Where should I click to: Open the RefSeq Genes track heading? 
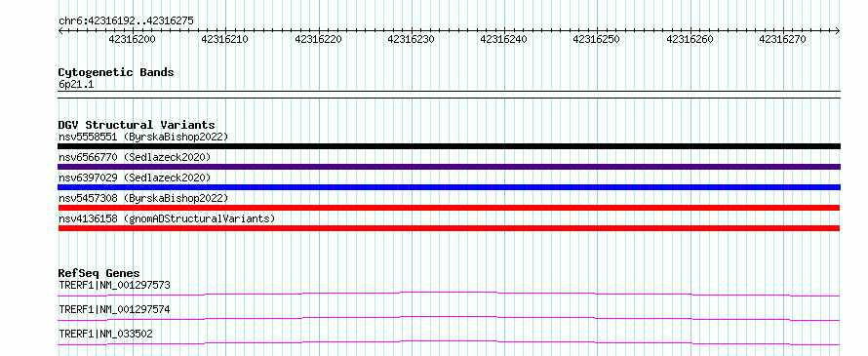pos(99,273)
